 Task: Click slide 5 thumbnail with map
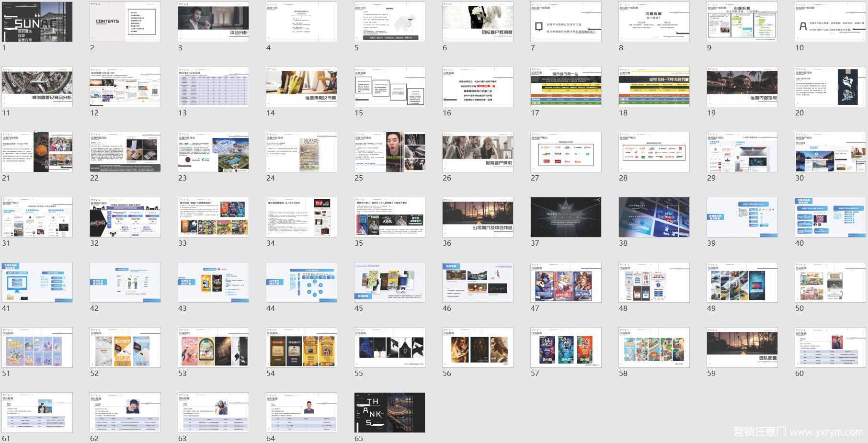[390, 22]
